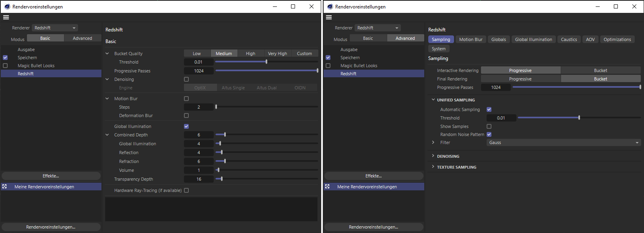Click preset icon beside Meine Rendervoreinstellungen in Basic-mode window
Viewport: 644px width, 233px height.
point(5,187)
